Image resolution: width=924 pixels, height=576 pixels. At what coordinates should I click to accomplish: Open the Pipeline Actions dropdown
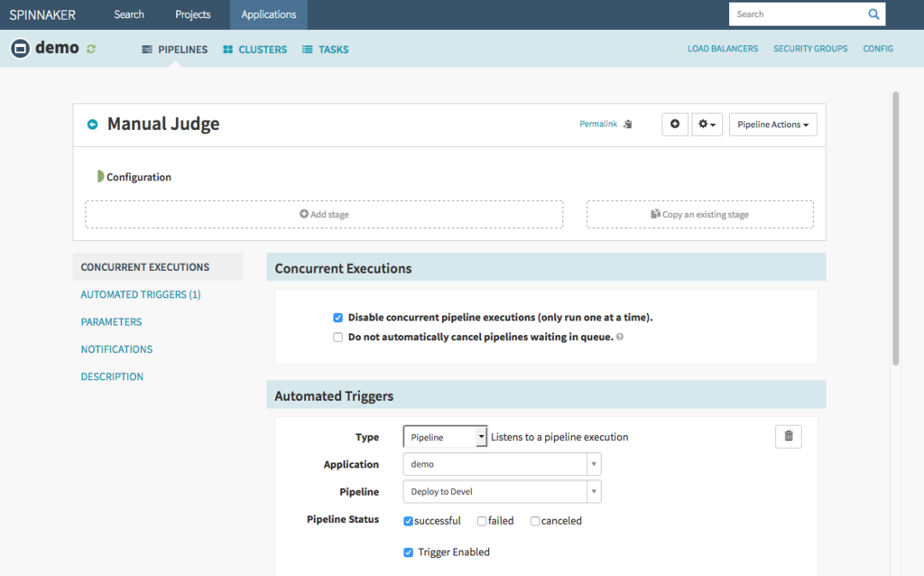tap(772, 125)
